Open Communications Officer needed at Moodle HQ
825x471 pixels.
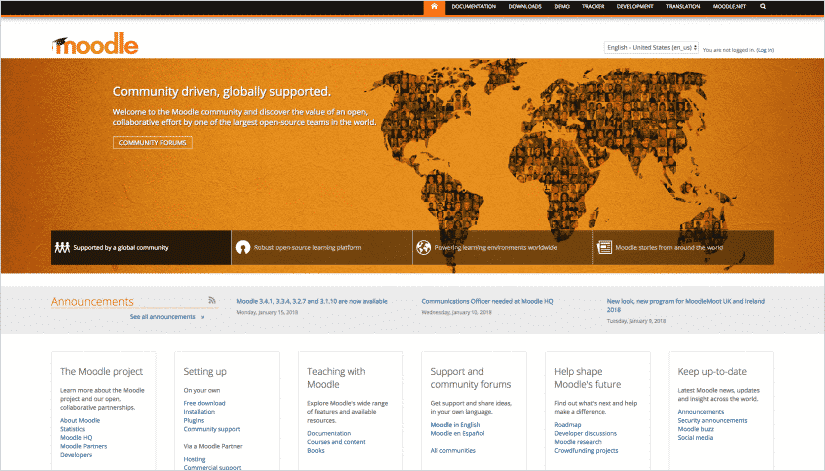click(487, 302)
